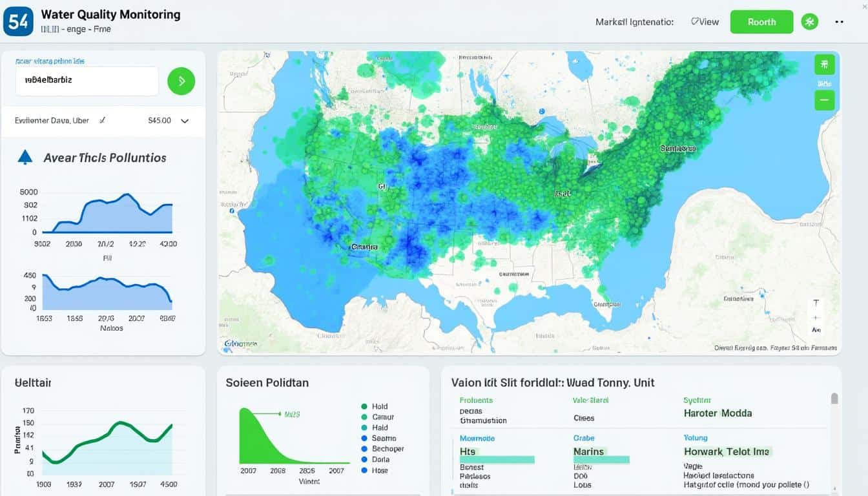Open the Horwark Telot Ima entry

(727, 451)
